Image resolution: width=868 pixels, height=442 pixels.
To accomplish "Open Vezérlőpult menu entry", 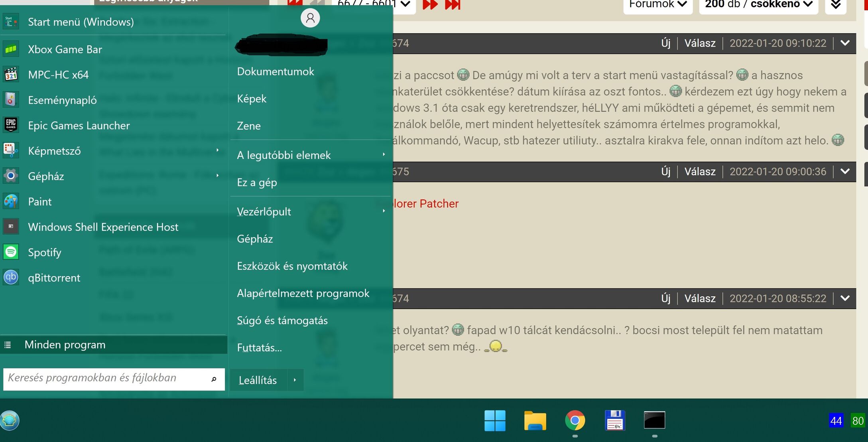I will [264, 212].
